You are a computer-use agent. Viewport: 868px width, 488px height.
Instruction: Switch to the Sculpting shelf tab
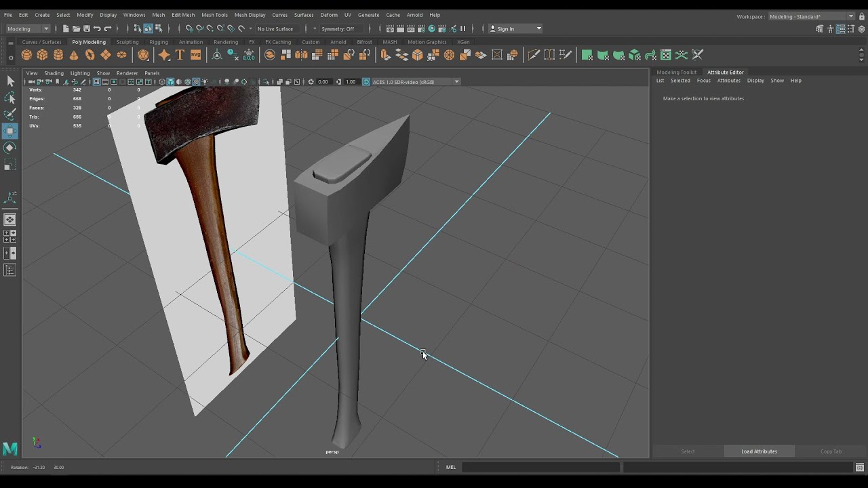[x=127, y=42]
